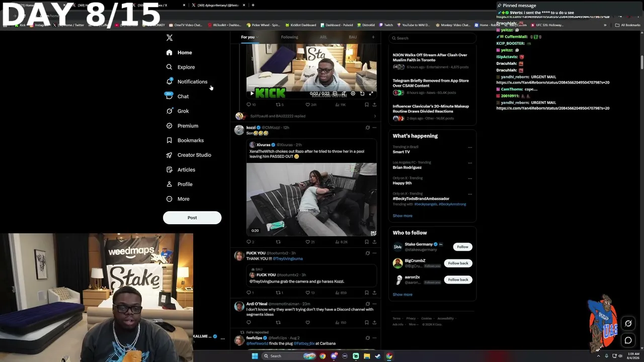The width and height of the screenshot is (644, 362).
Task: Switch to the ARL list tab
Action: 324,37
